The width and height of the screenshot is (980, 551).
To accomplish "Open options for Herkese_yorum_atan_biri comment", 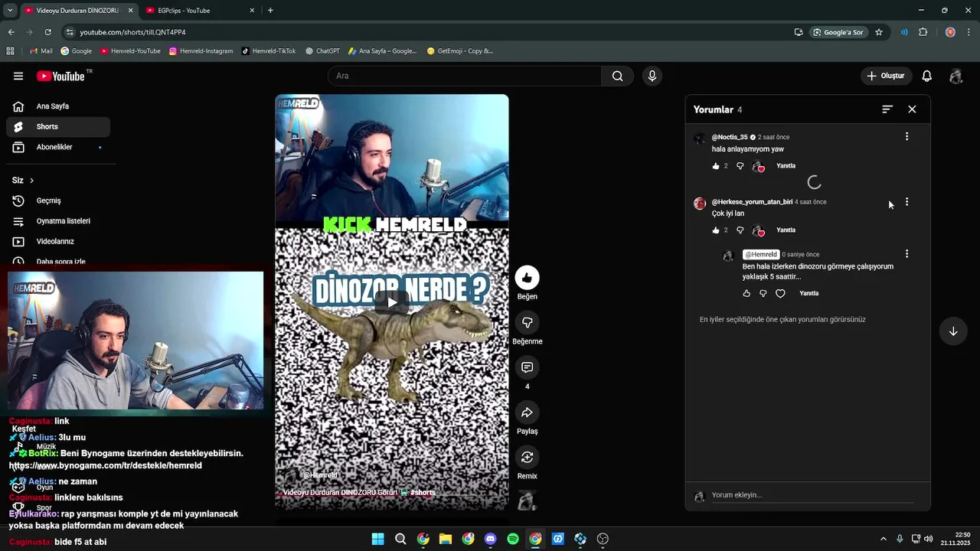I will pos(906,202).
